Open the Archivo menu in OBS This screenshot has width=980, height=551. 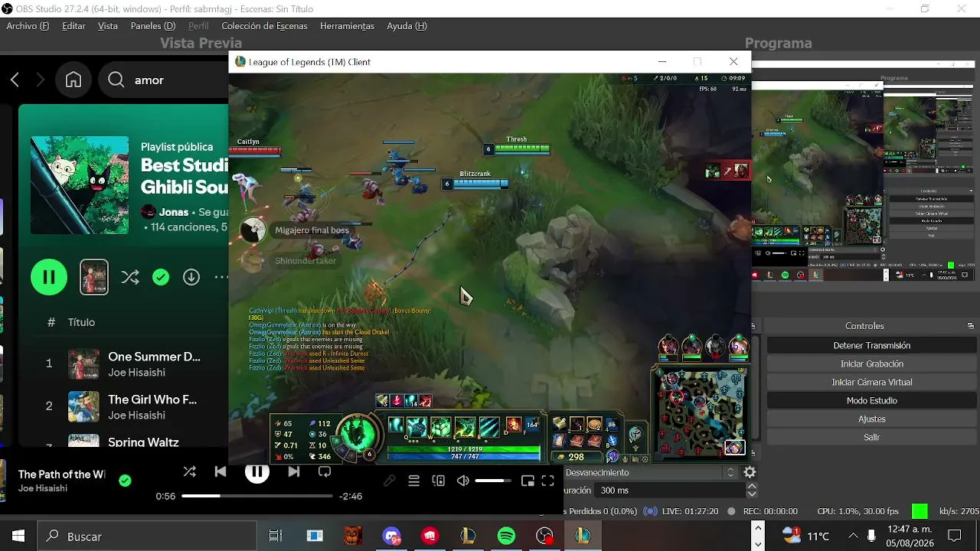(28, 26)
